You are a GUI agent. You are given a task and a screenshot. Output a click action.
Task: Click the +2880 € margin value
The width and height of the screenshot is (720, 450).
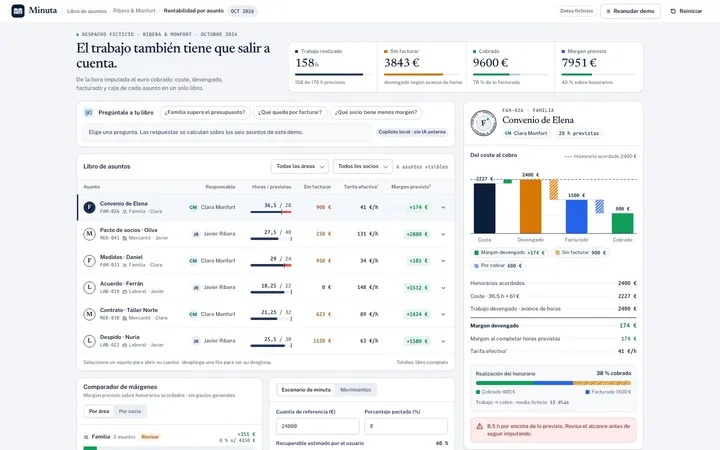point(416,234)
